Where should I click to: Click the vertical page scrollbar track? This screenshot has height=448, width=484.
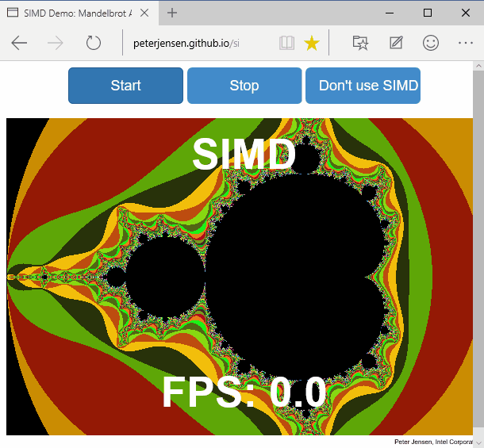coord(478,238)
